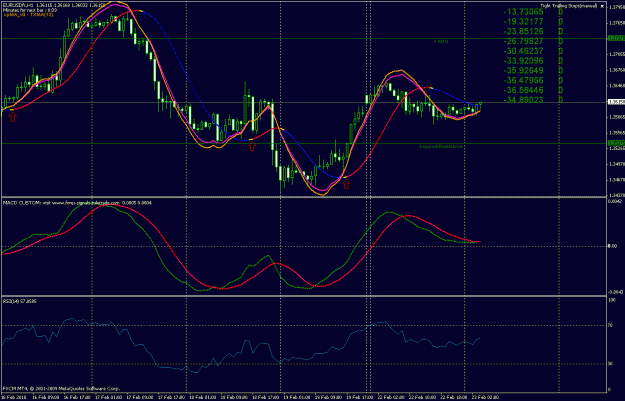
Task: Select the value -35.92649
Action: tap(523, 71)
